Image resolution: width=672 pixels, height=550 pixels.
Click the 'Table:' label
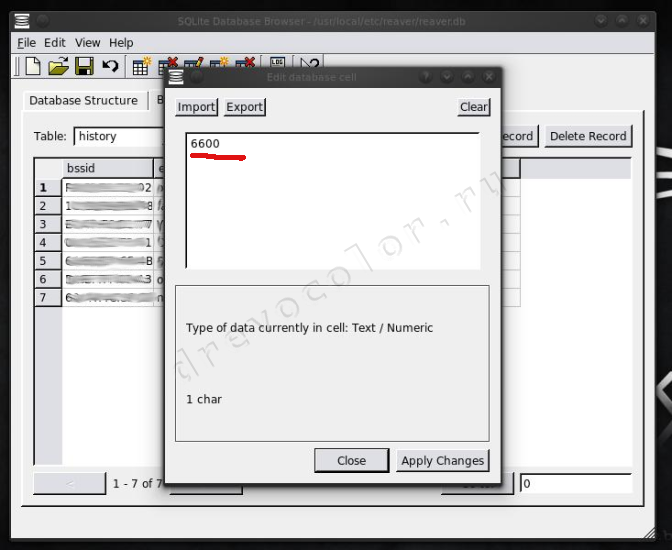50,136
